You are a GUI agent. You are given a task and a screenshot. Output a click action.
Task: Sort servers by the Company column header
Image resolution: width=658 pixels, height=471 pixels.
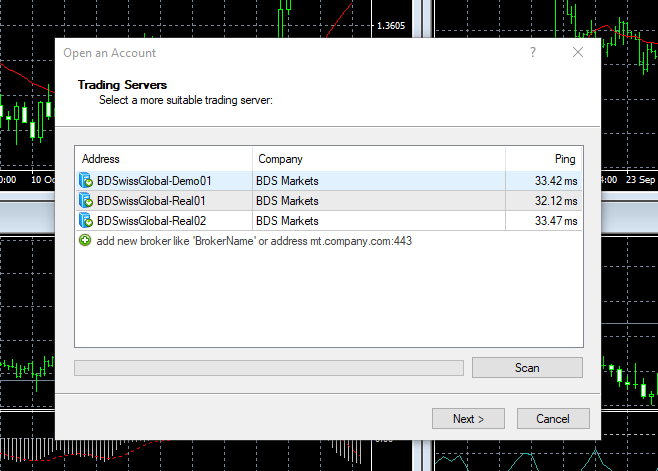point(379,159)
